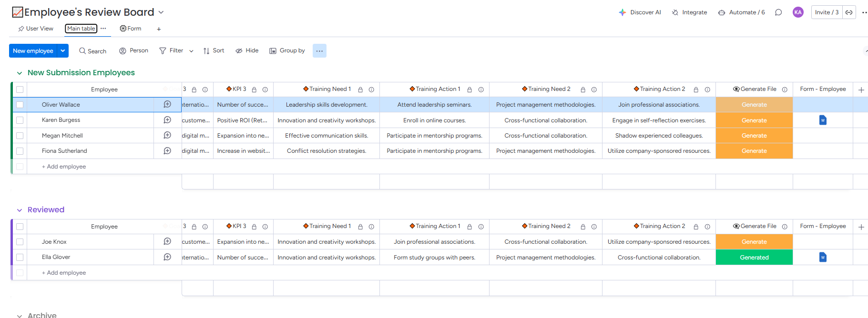The width and height of the screenshot is (868, 318).
Task: Click Generate for Fiona Sutherland
Action: click(x=754, y=151)
